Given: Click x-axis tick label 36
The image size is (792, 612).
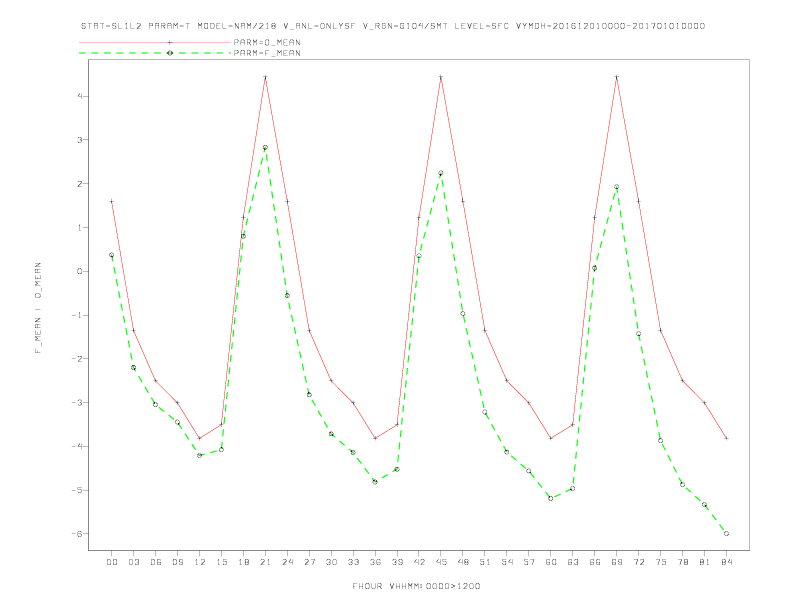Looking at the screenshot, I should [375, 562].
